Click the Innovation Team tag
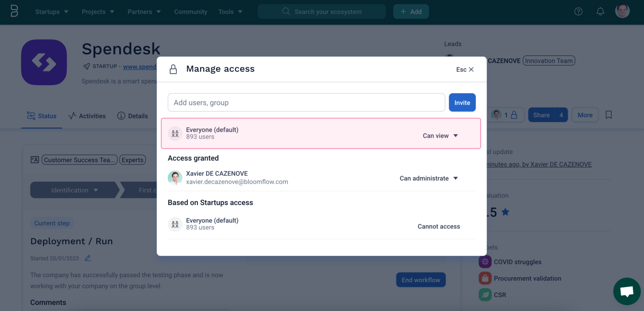 (549, 61)
